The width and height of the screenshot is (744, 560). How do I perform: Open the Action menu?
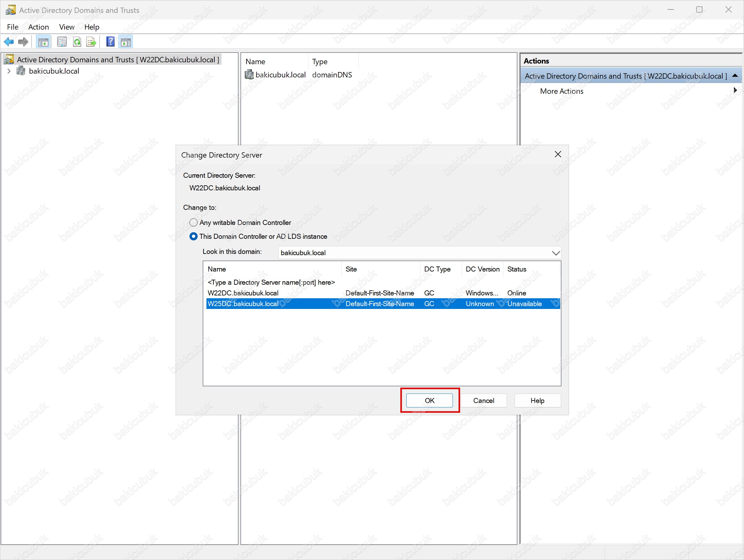pos(39,27)
